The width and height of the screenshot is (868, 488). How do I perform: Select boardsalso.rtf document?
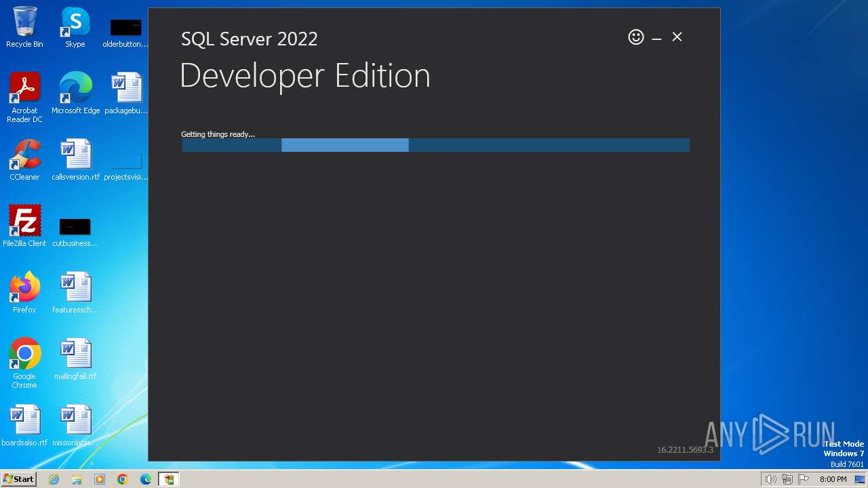[24, 426]
